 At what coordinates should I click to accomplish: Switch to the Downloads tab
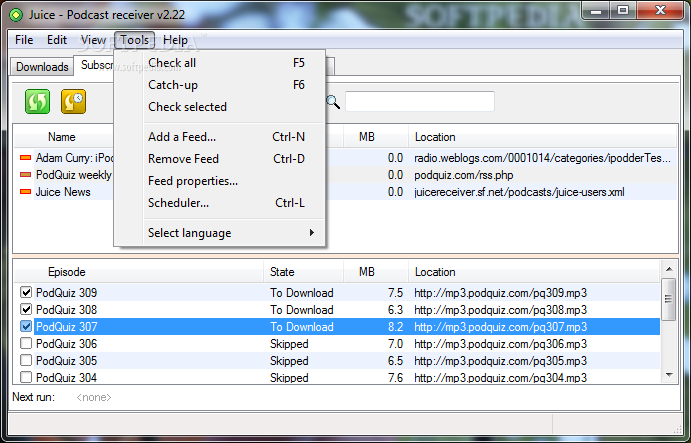click(42, 67)
